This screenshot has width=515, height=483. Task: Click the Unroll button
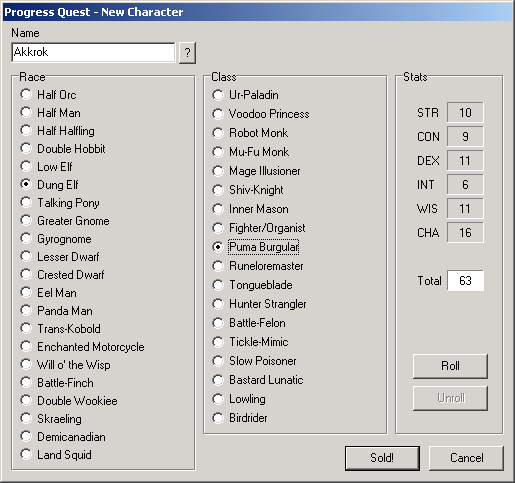450,398
